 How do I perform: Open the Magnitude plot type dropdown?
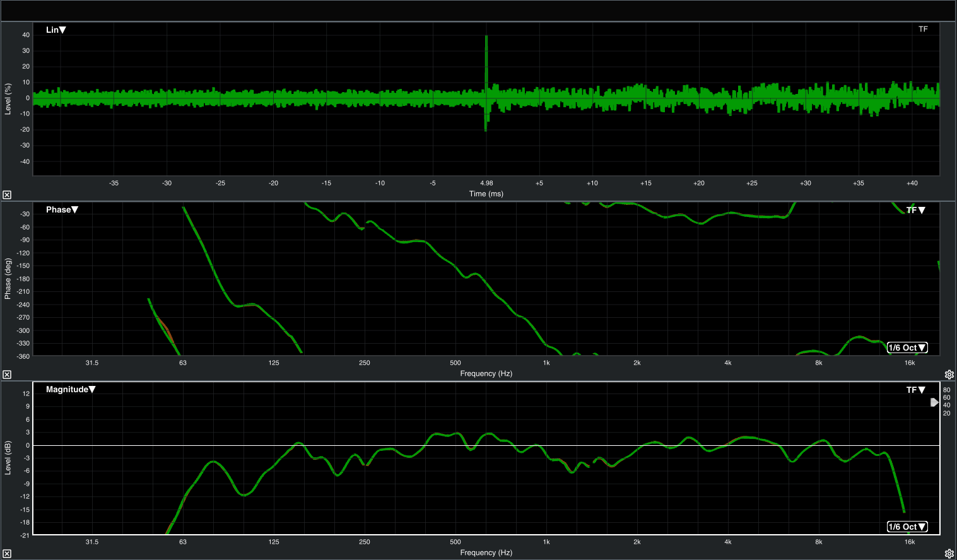coord(71,389)
